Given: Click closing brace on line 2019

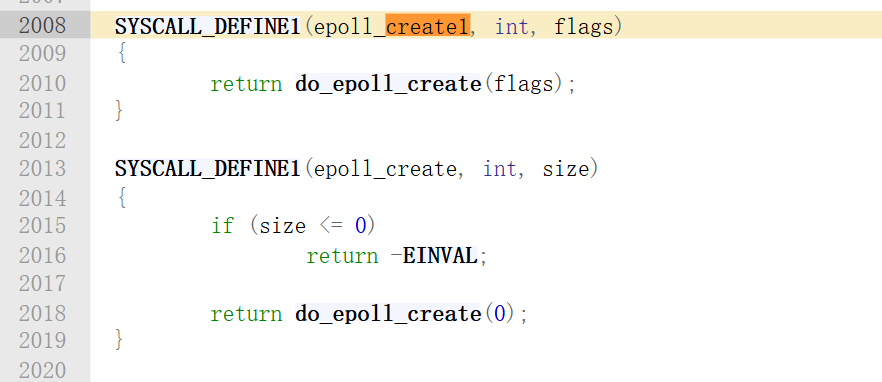Looking at the screenshot, I should click(x=119, y=340).
